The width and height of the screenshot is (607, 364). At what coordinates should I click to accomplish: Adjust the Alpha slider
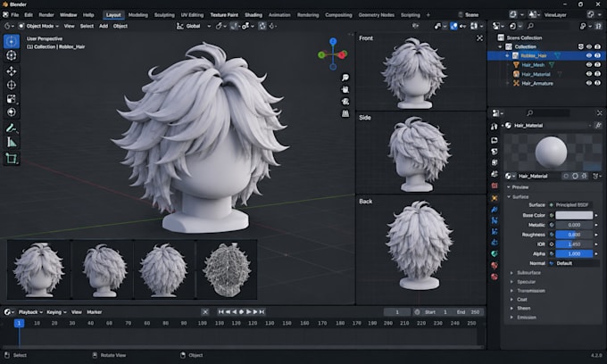574,253
